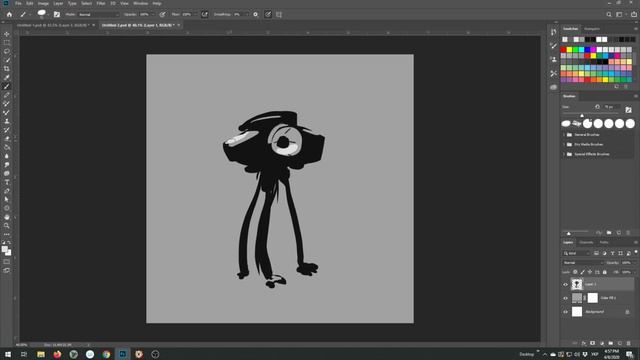The height and width of the screenshot is (360, 640).
Task: Open symmetry paint options icon
Action: [279, 14]
